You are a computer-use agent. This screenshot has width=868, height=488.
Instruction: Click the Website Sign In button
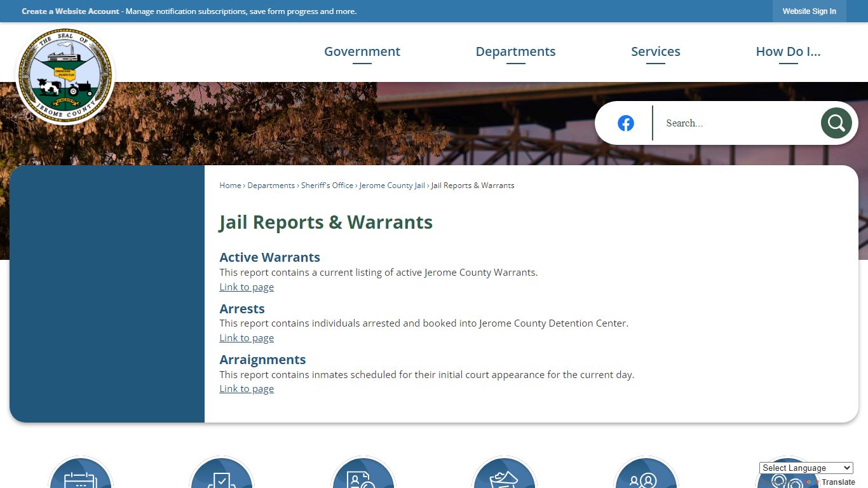(810, 11)
